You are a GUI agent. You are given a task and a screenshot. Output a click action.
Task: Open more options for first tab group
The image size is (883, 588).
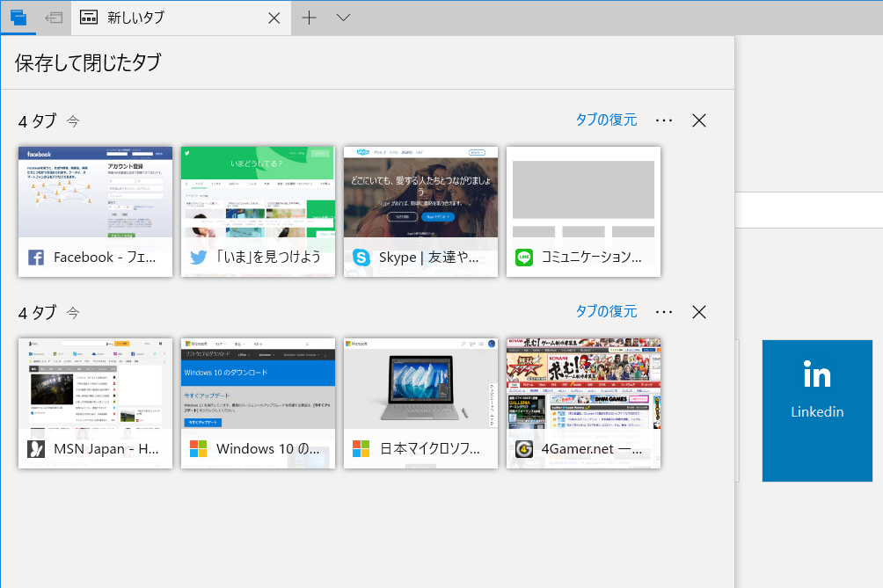pyautogui.click(x=664, y=120)
